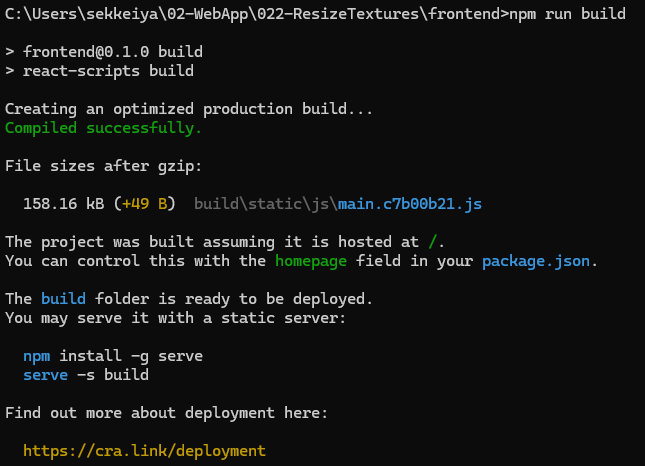Click the green homepage field word

(311, 261)
